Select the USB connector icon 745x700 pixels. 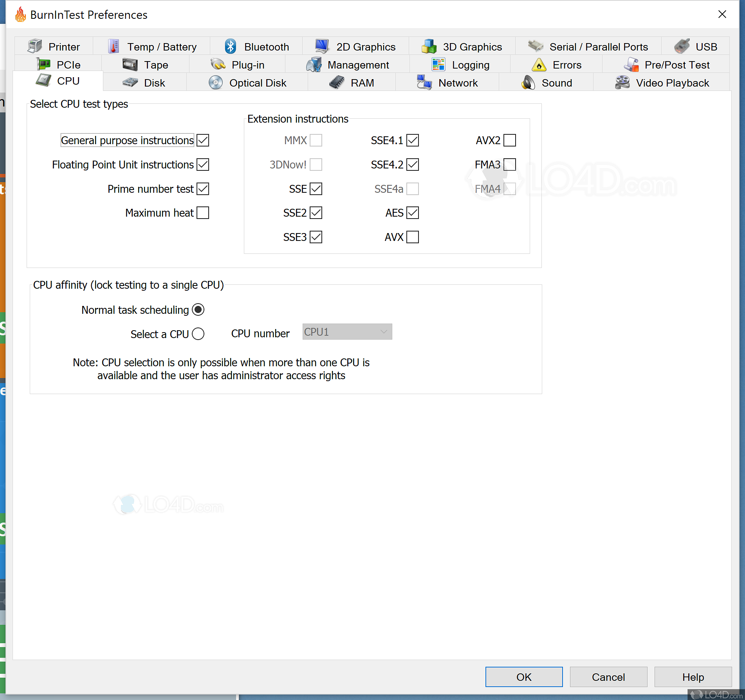pos(681,46)
